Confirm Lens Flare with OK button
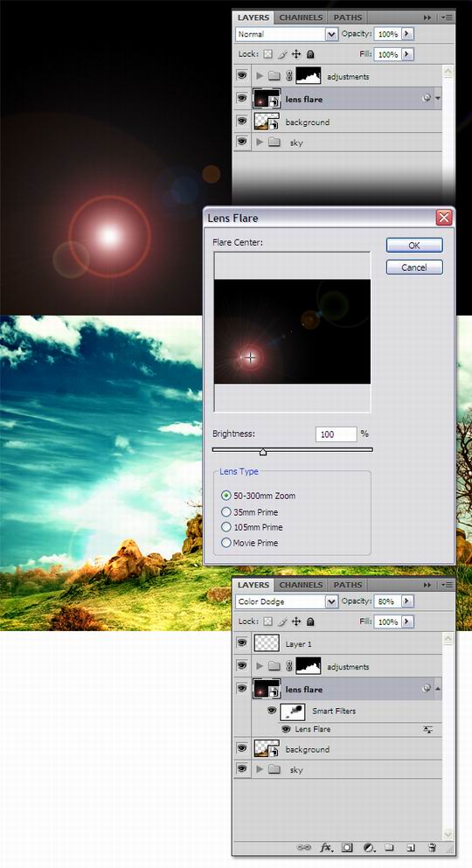472x868 pixels. [414, 246]
